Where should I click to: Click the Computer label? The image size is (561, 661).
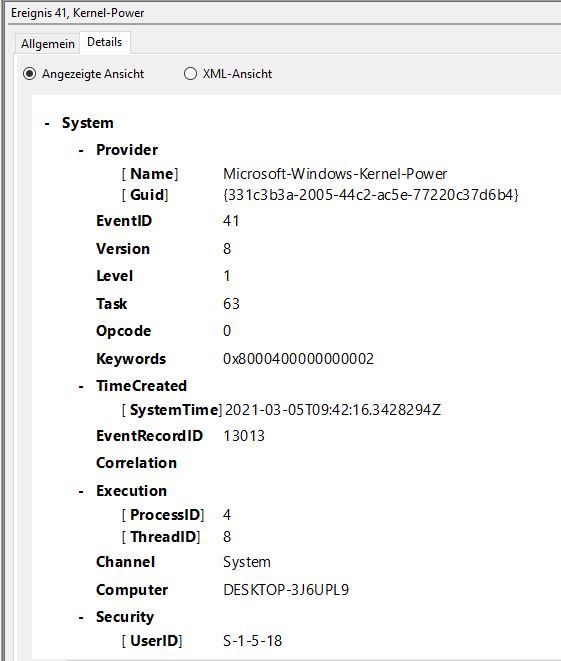coord(132,590)
